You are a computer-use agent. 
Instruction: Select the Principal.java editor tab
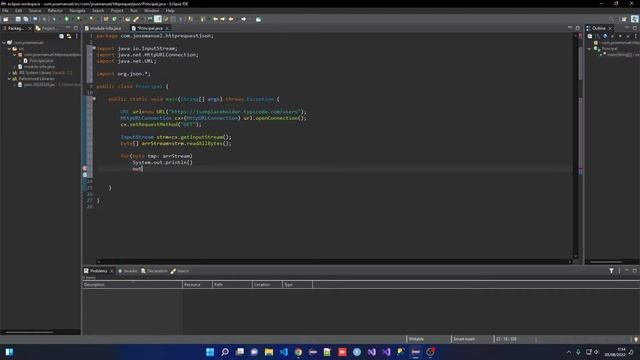[x=150, y=28]
